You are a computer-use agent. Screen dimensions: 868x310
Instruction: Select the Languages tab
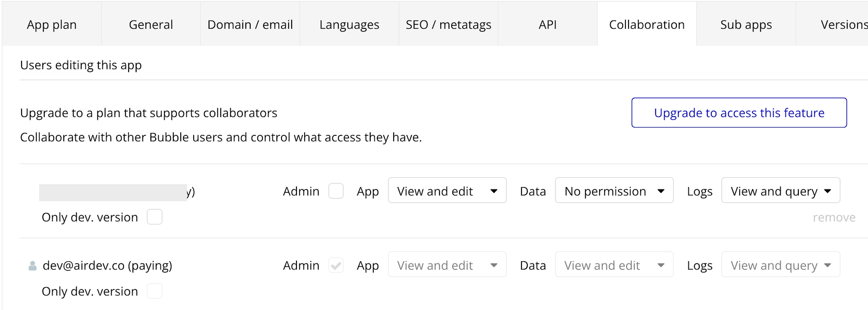point(349,25)
